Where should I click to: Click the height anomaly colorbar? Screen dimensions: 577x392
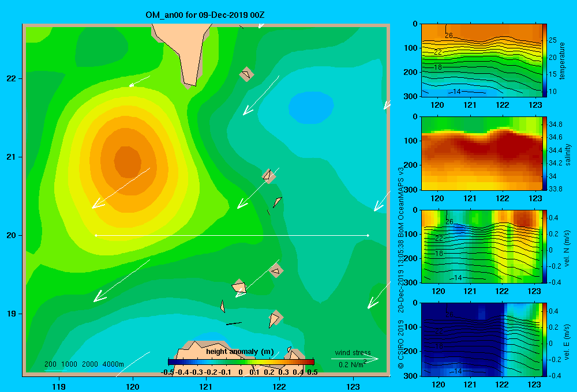[x=241, y=362]
